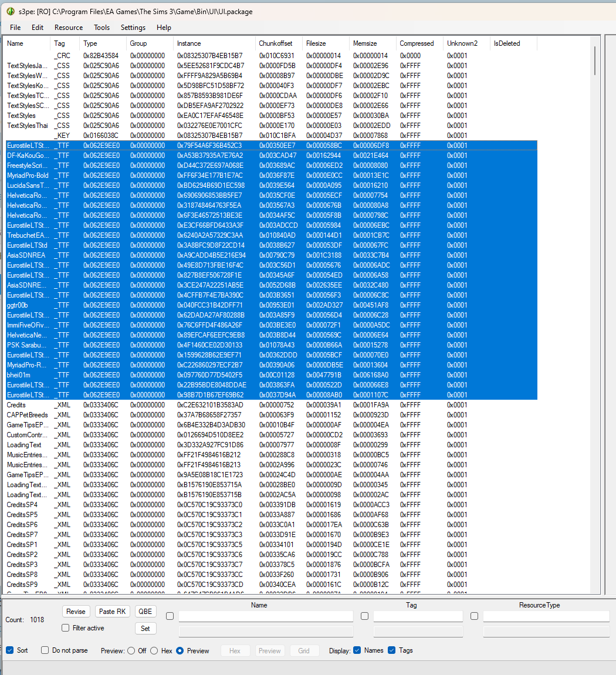This screenshot has height=675, width=616.
Task: Click the QBE button
Action: pos(145,612)
